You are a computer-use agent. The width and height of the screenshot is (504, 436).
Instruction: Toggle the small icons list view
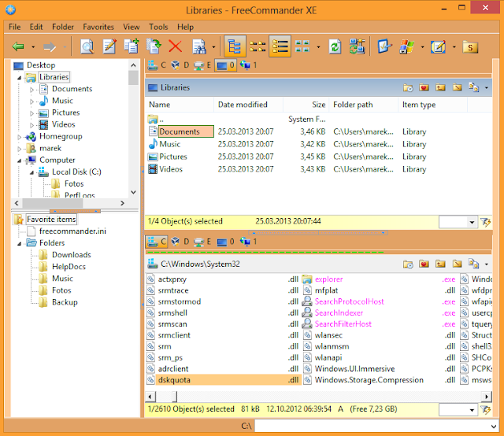click(x=258, y=46)
